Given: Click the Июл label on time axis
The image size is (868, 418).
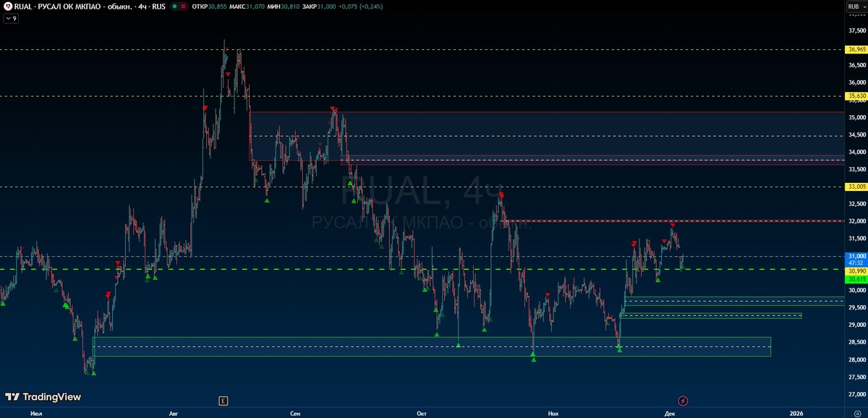Looking at the screenshot, I should click(x=35, y=413).
